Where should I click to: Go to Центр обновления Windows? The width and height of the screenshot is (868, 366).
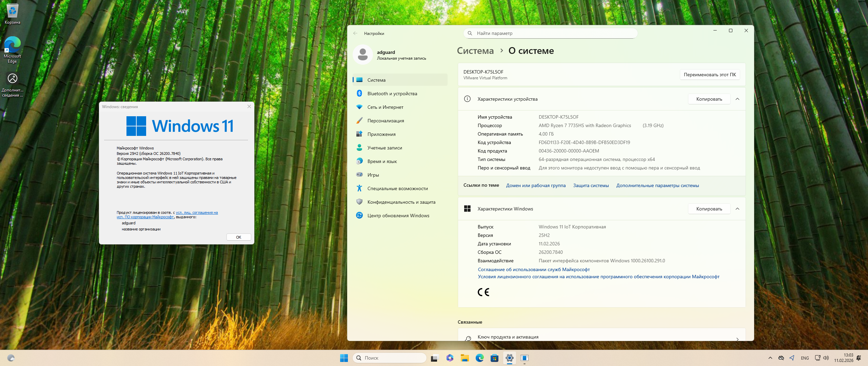398,216
